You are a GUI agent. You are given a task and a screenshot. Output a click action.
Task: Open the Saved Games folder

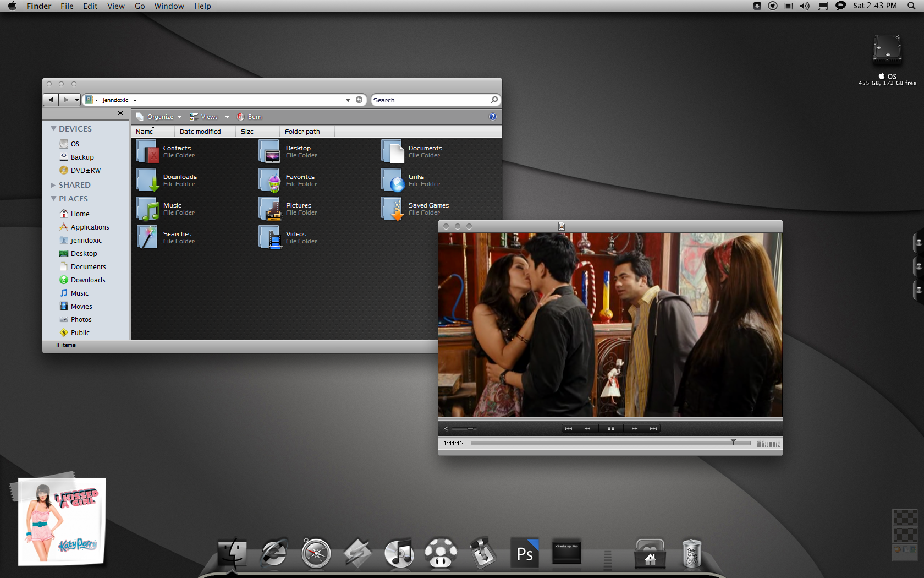415,209
